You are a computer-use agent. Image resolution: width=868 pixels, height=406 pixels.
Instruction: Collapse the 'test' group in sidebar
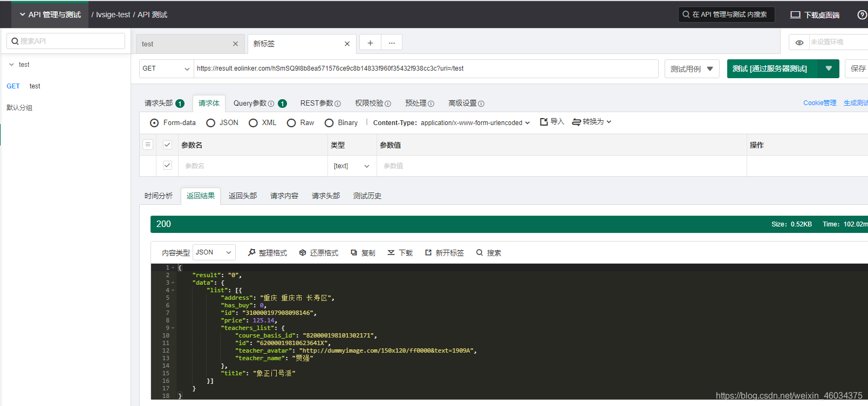point(11,65)
